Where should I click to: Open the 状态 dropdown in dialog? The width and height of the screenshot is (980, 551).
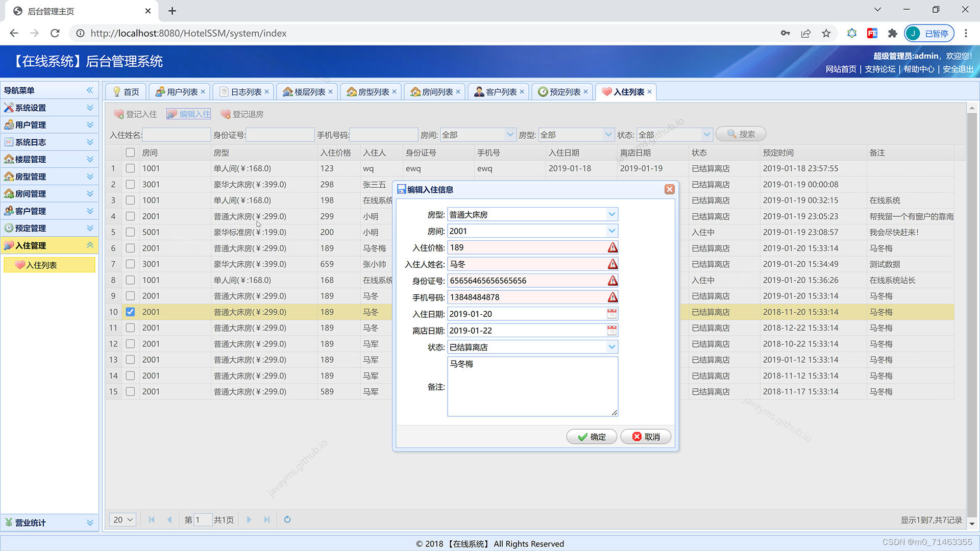click(x=611, y=347)
